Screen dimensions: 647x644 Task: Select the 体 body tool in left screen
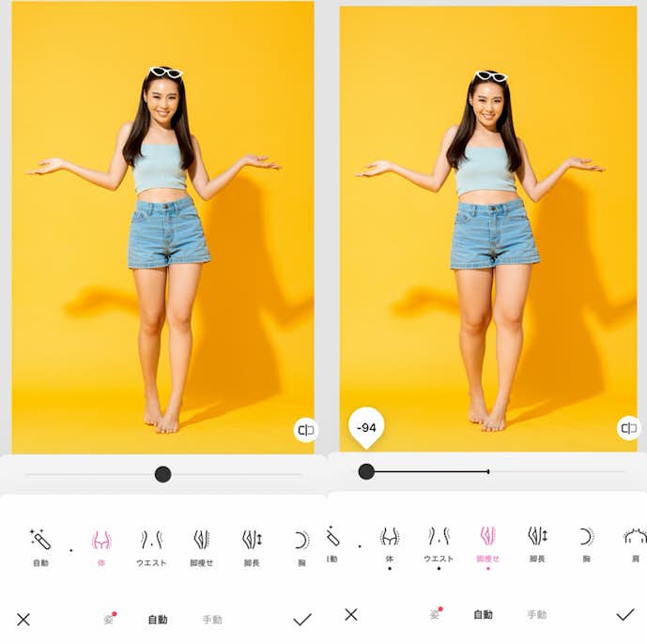coord(101,547)
